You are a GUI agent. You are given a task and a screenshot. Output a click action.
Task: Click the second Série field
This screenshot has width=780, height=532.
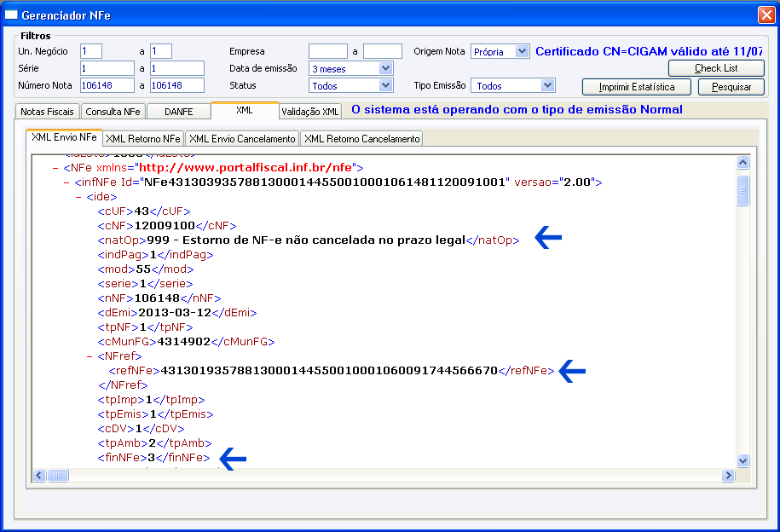click(x=177, y=67)
